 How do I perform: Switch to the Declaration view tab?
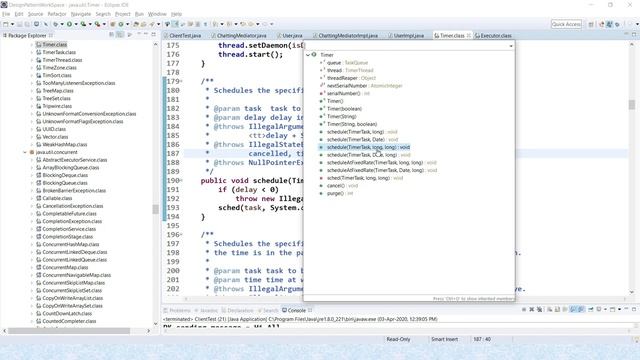click(237, 310)
